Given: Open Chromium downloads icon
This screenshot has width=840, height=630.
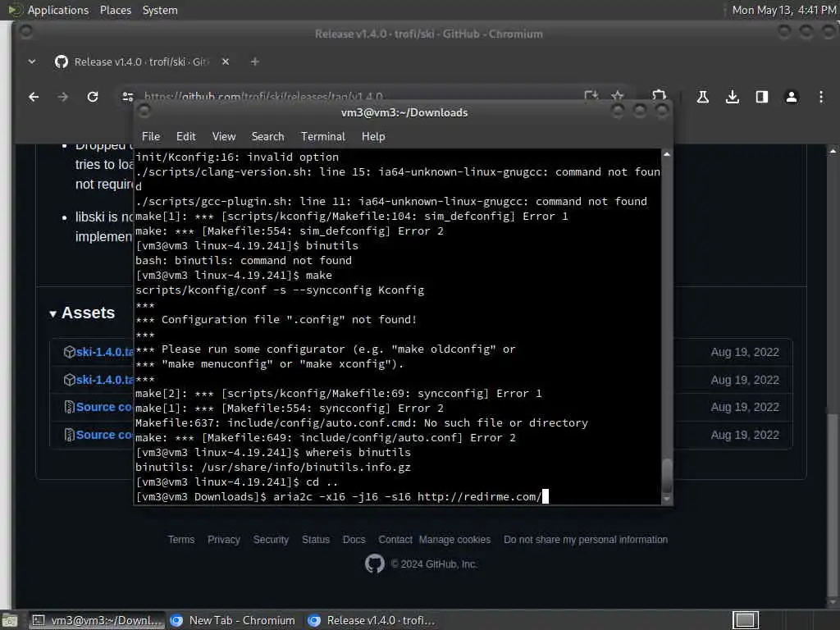Looking at the screenshot, I should [733, 97].
